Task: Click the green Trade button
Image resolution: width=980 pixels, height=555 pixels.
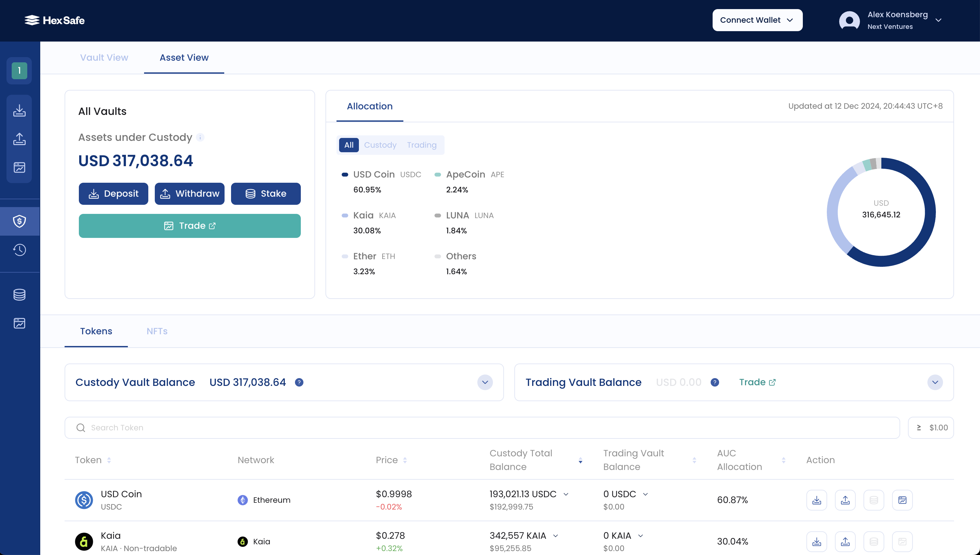Action: (x=190, y=226)
